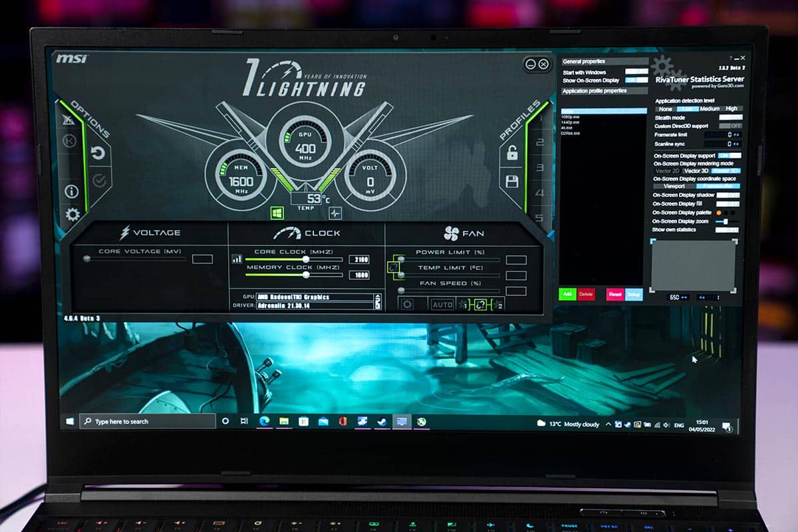Select Vector 2D rendering mode

668,171
